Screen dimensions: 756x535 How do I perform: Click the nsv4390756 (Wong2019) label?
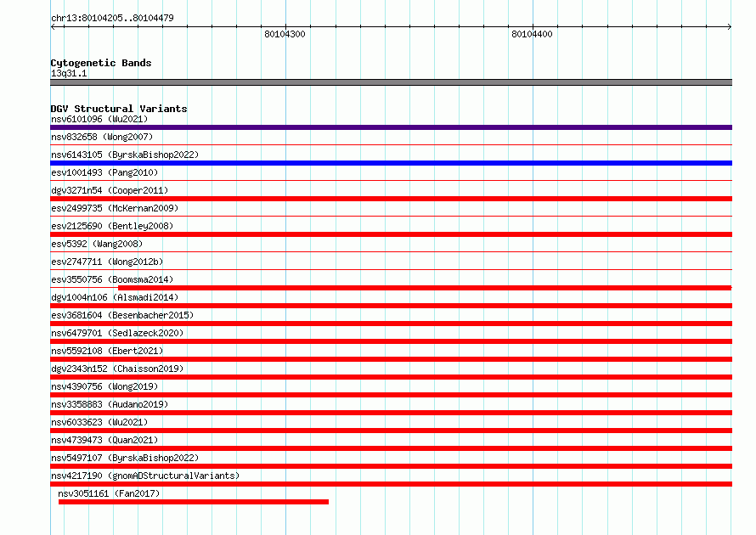pyautogui.click(x=104, y=386)
